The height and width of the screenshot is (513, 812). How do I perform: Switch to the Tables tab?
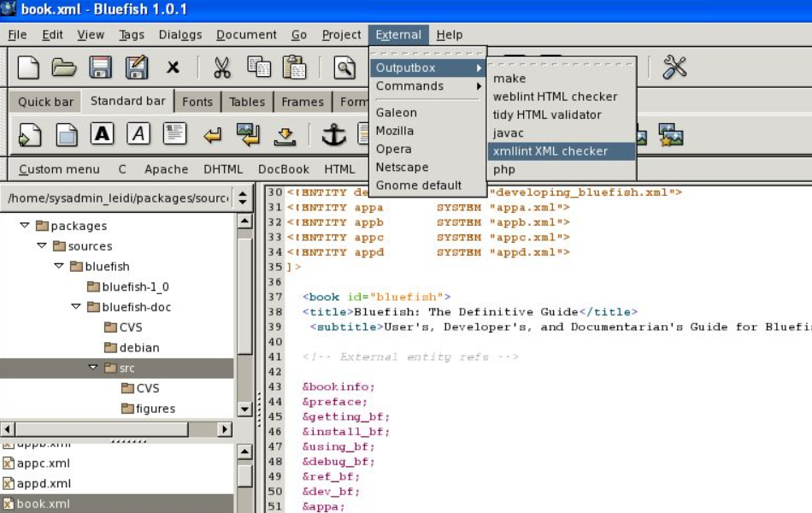click(247, 102)
